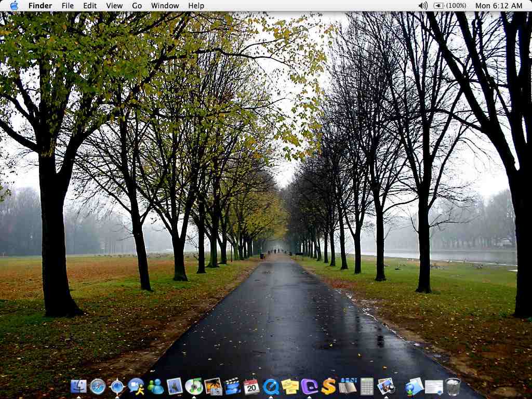Launch iChat with the running-man bubble icon
Image resolution: width=532 pixels, height=399 pixels.
[136, 387]
